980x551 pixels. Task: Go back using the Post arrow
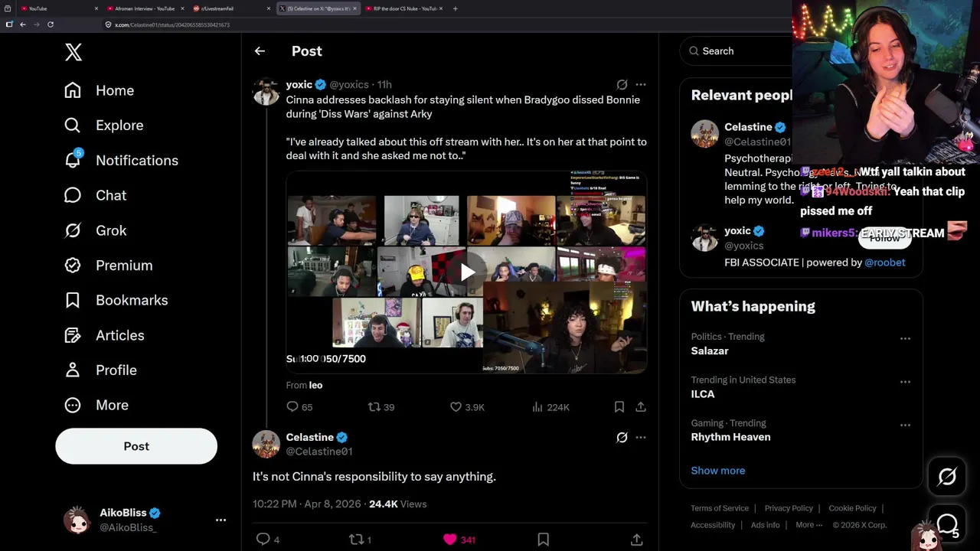pyautogui.click(x=260, y=51)
